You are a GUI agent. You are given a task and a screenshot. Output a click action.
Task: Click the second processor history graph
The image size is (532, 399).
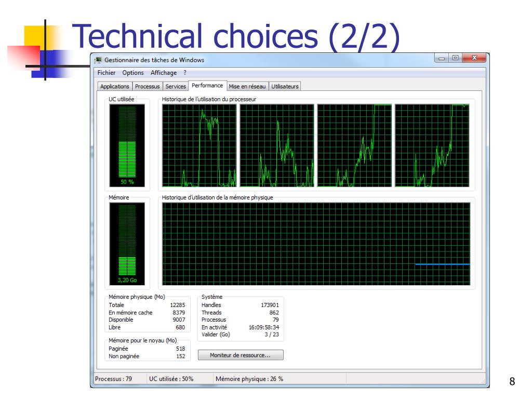(277, 145)
